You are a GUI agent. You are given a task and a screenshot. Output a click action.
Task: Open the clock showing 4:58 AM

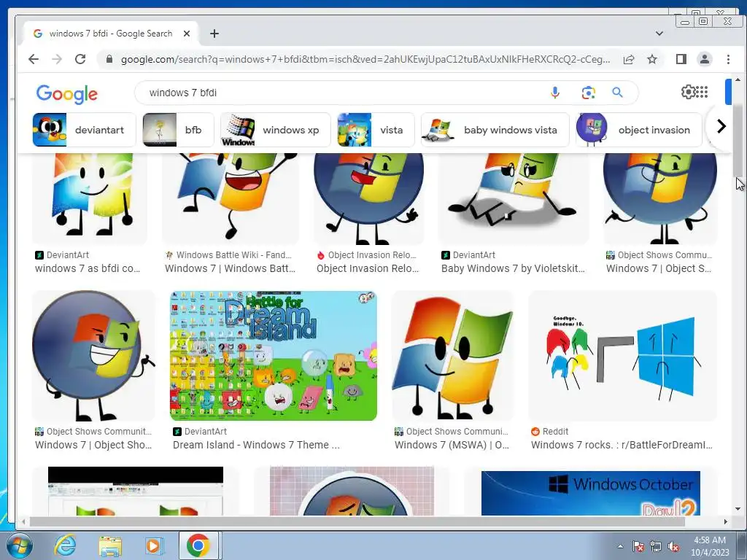[710, 546]
